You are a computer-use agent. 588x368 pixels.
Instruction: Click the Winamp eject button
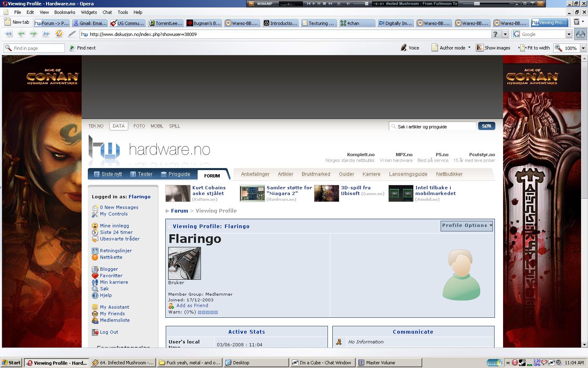339,4
